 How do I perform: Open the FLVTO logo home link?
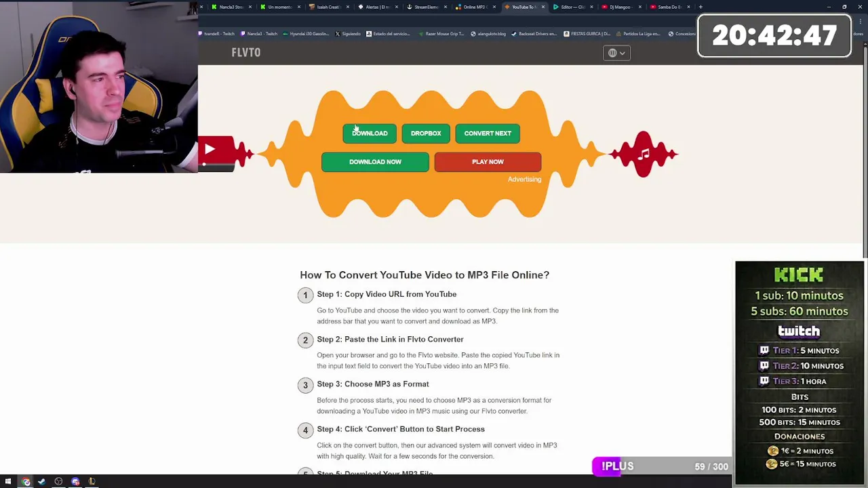(x=246, y=52)
